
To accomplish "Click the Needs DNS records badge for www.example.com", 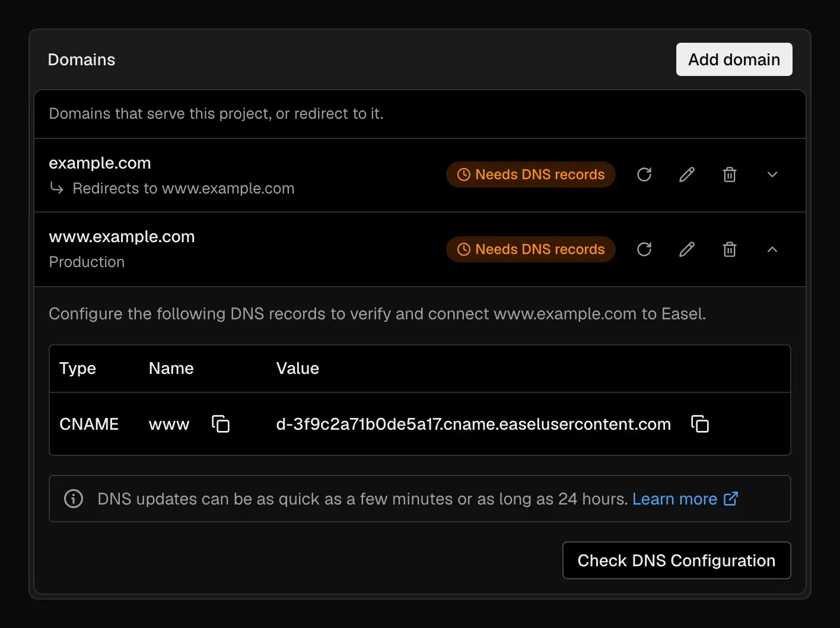I will [531, 249].
